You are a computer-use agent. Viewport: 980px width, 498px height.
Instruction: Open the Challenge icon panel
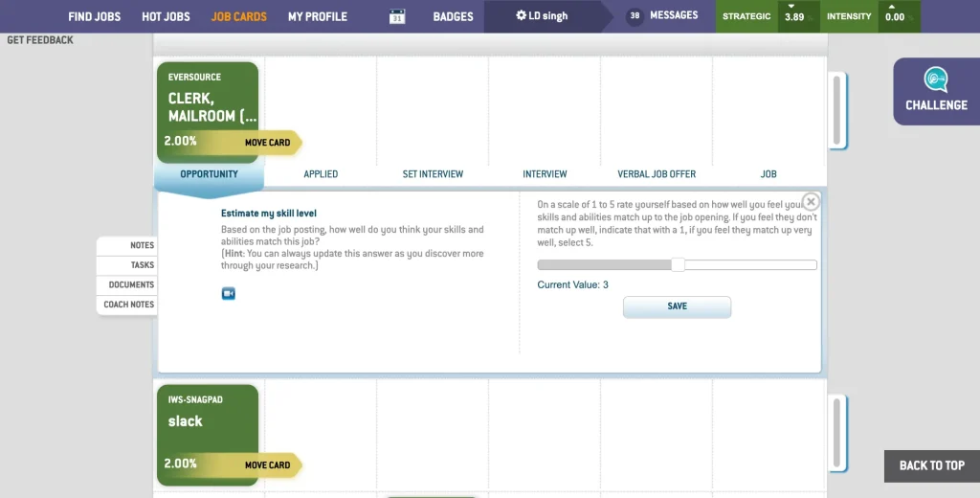[936, 90]
